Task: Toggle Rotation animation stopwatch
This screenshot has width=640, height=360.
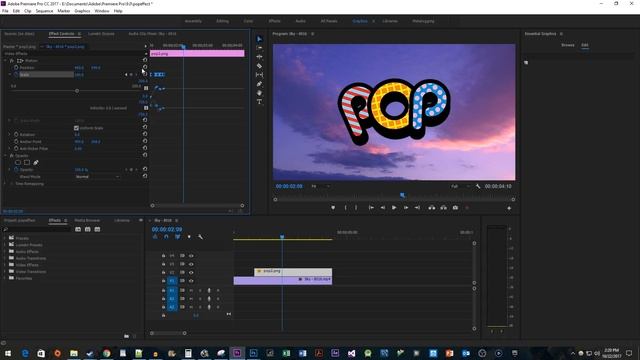Action: tap(16, 134)
